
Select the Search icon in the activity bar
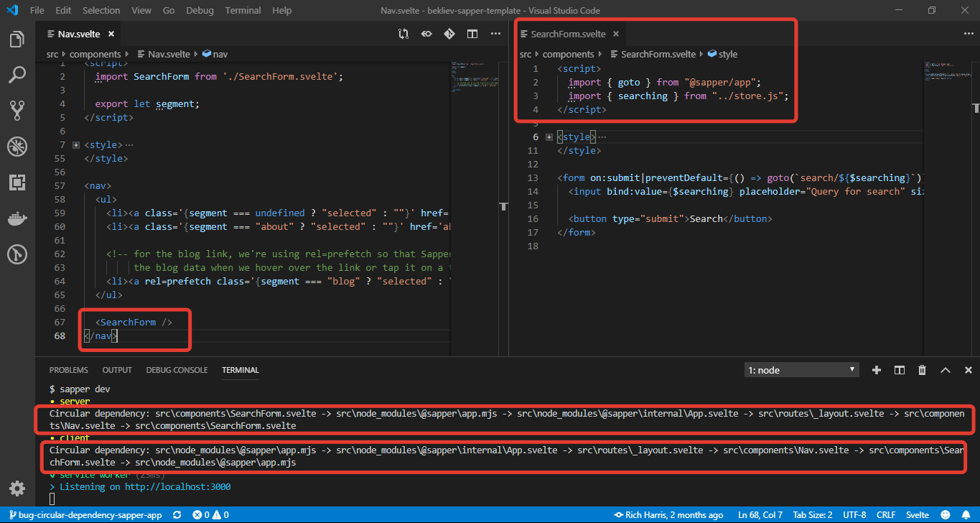click(x=17, y=75)
